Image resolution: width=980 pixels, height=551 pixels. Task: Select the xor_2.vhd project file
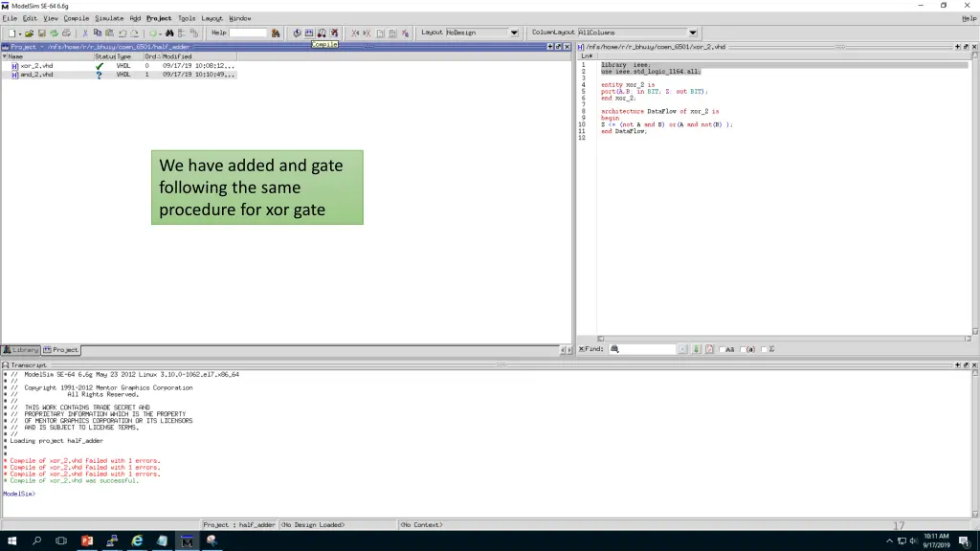pos(36,66)
